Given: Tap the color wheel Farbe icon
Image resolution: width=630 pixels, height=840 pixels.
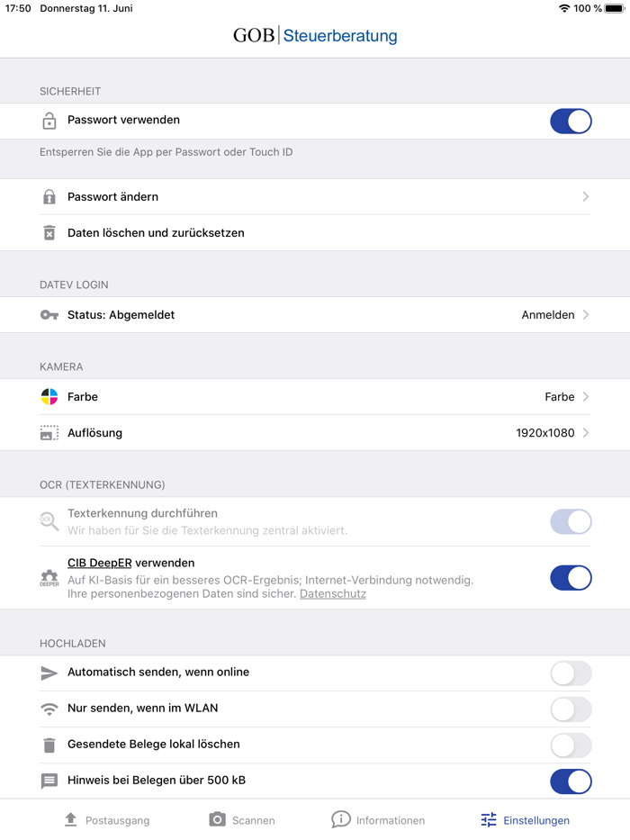Looking at the screenshot, I should point(49,397).
